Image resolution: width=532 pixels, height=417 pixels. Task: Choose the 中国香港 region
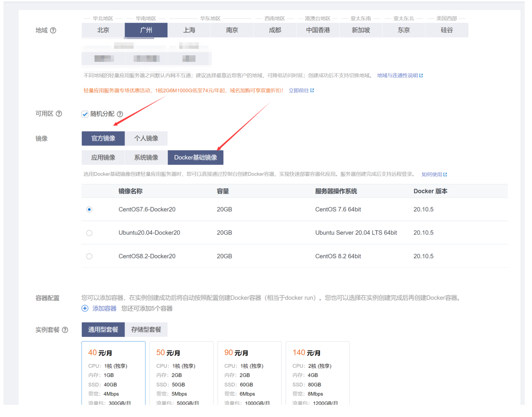[318, 30]
